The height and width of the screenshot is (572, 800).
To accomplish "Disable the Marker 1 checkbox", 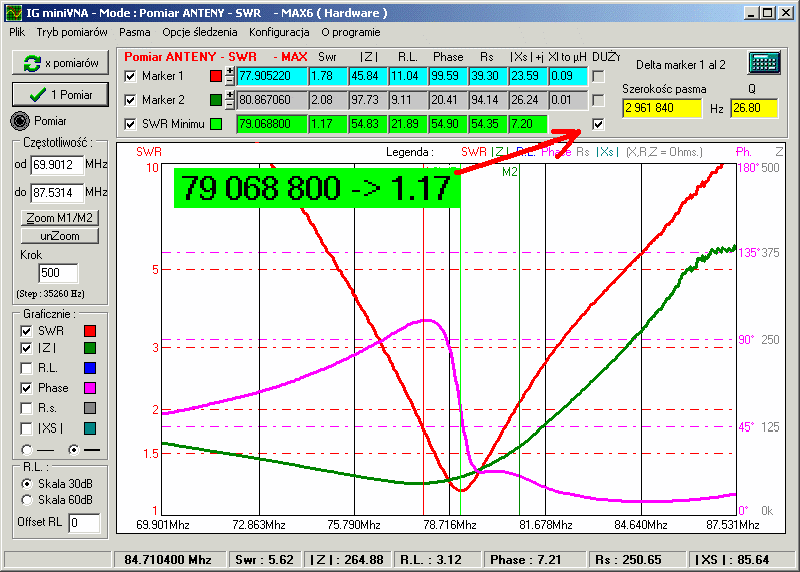I will (x=130, y=76).
